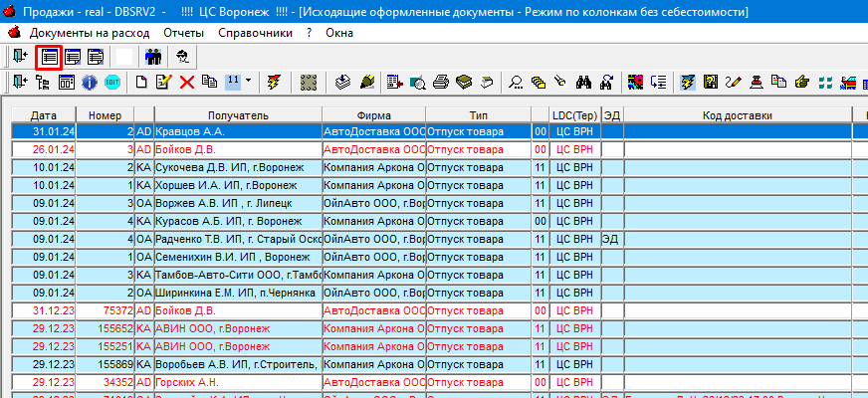This screenshot has height=398, width=868.
Task: Open the Справочники menu
Action: click(x=255, y=33)
